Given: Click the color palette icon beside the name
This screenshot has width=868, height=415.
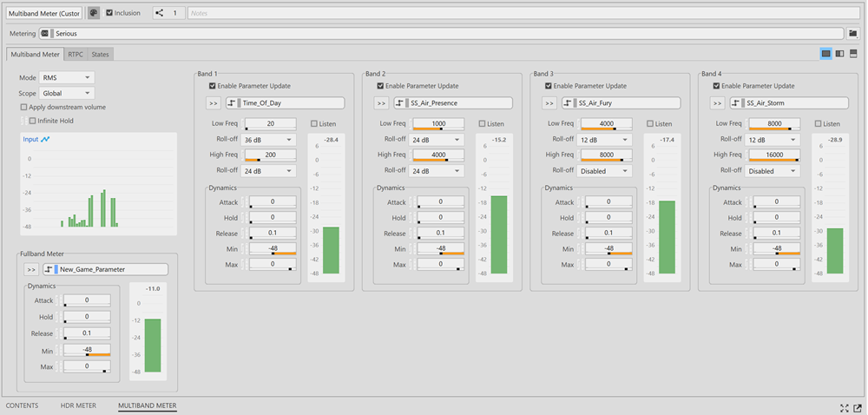Looking at the screenshot, I should (x=94, y=13).
